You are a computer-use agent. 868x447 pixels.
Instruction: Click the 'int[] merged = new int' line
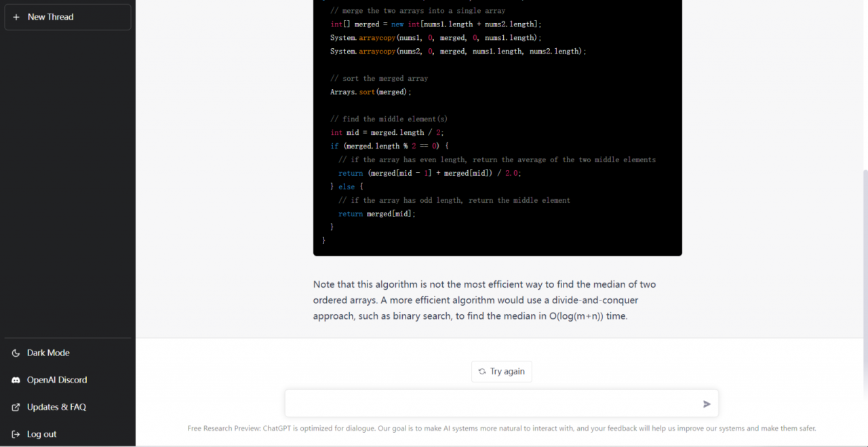(x=436, y=24)
